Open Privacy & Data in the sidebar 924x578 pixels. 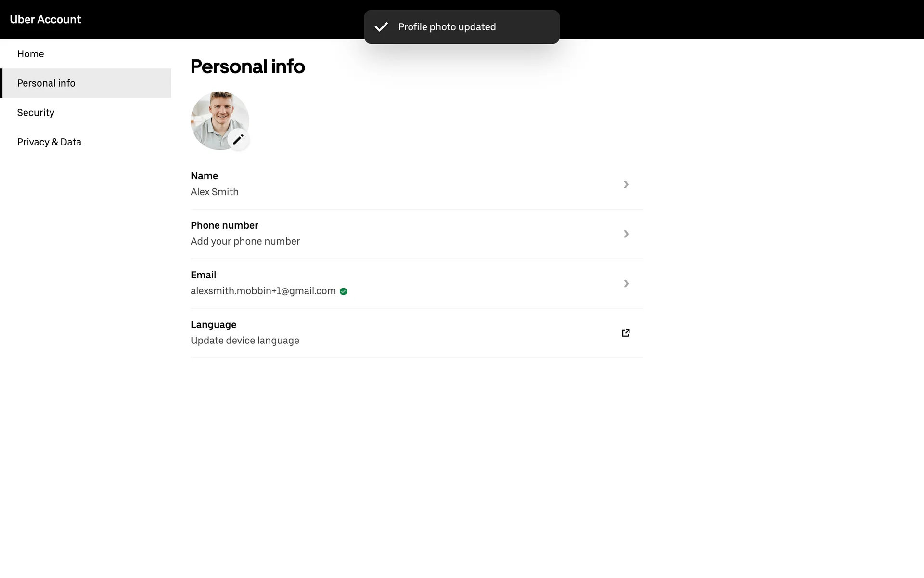49,142
